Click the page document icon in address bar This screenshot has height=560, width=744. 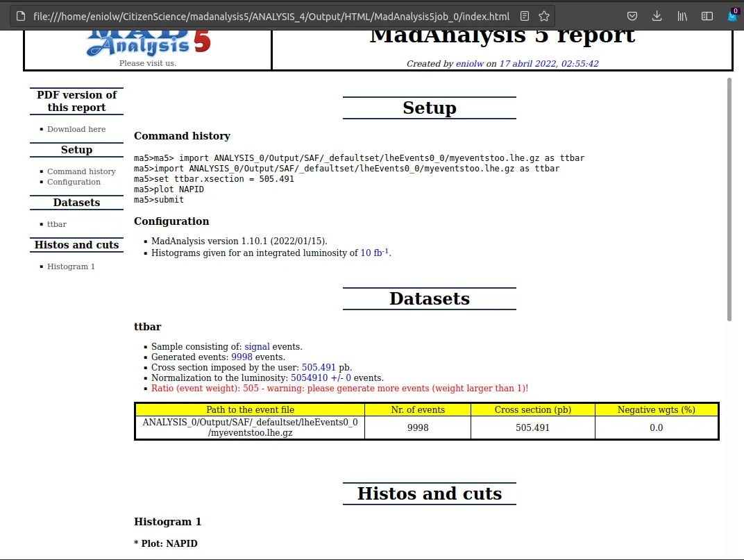pyautogui.click(x=20, y=16)
